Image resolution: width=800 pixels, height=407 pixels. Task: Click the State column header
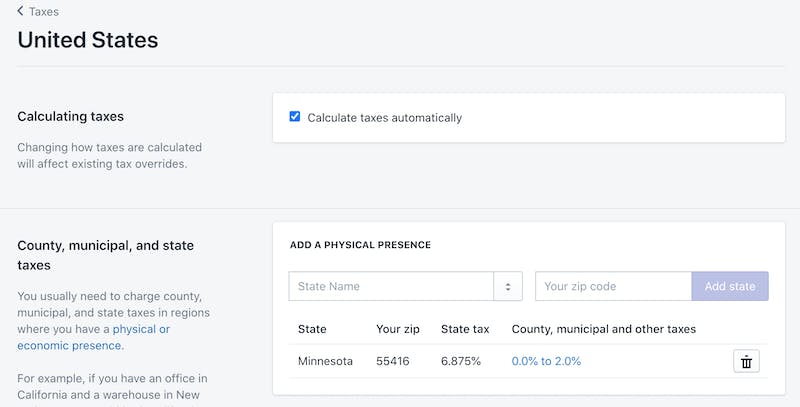tap(312, 329)
